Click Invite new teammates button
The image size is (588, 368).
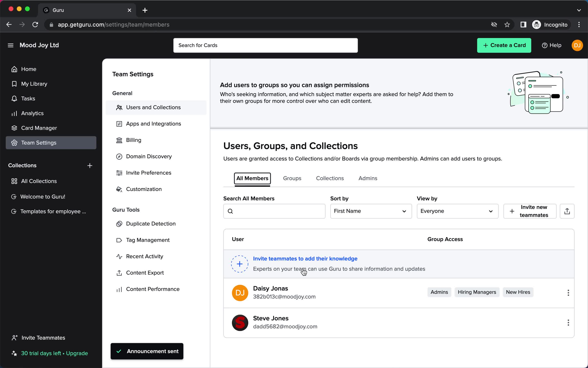coord(530,211)
